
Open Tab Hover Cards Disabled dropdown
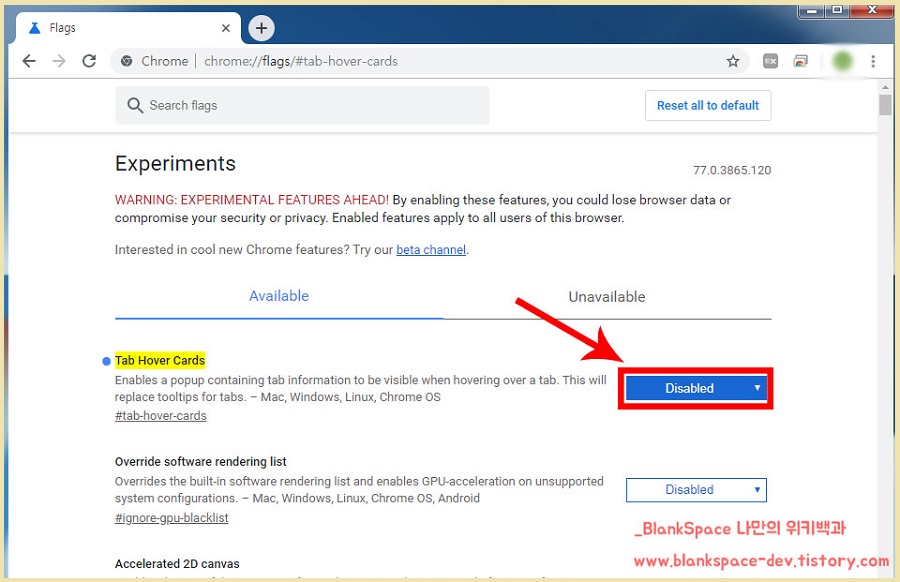tap(696, 389)
